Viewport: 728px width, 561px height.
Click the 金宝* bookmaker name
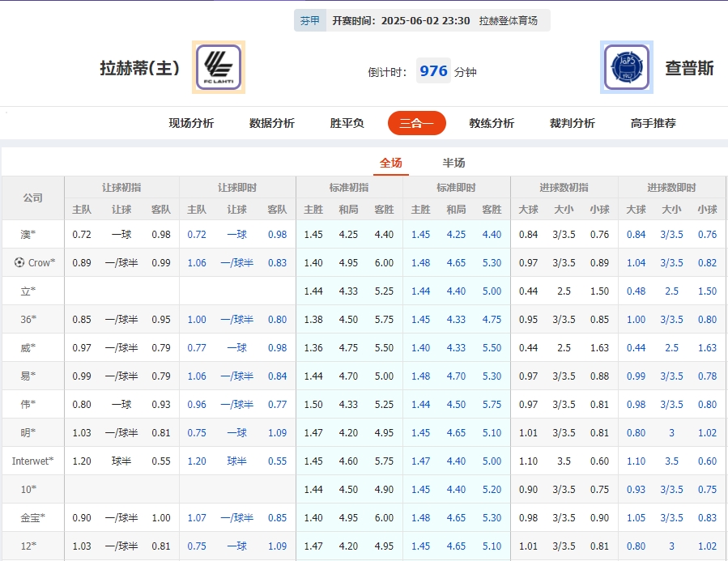[32, 517]
